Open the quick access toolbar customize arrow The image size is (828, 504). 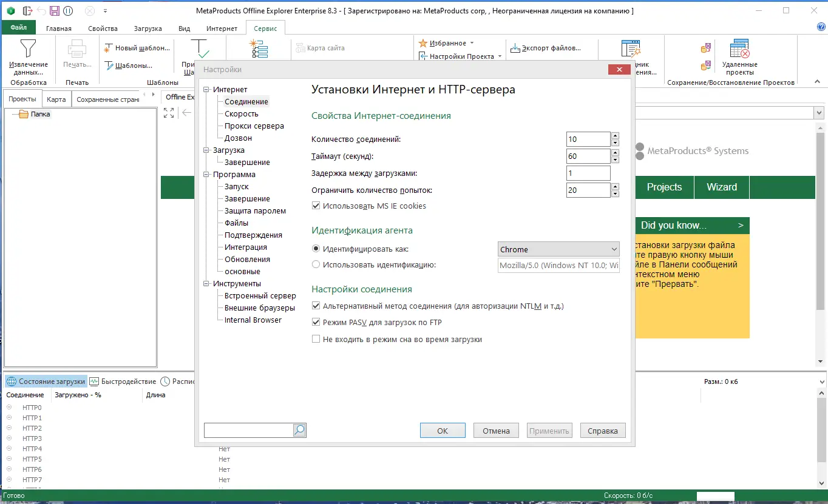(x=105, y=11)
